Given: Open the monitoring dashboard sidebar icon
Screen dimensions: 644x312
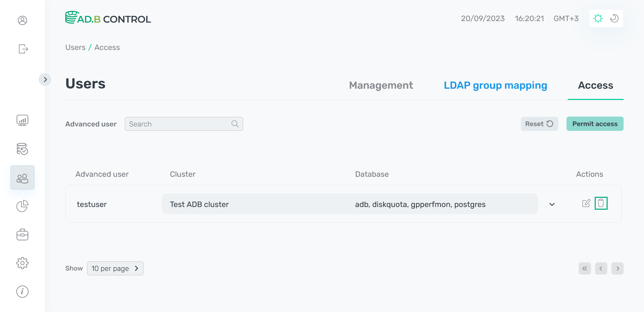Looking at the screenshot, I should pyautogui.click(x=22, y=120).
